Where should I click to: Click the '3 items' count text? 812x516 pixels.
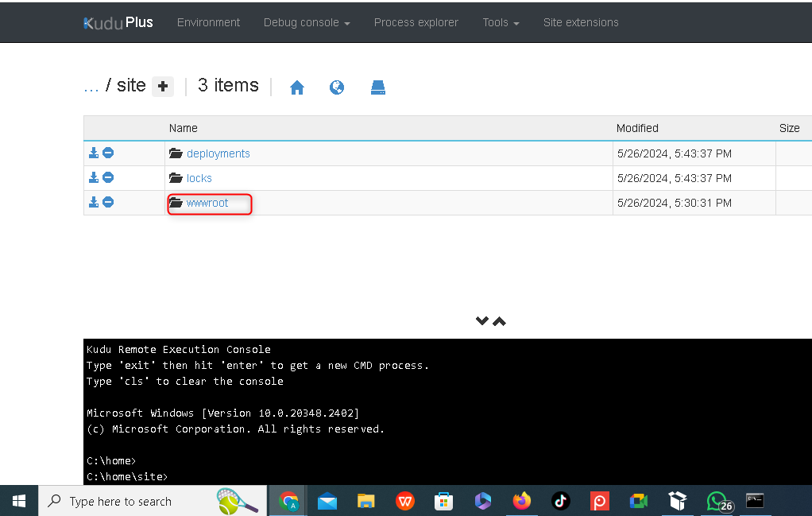click(x=228, y=86)
